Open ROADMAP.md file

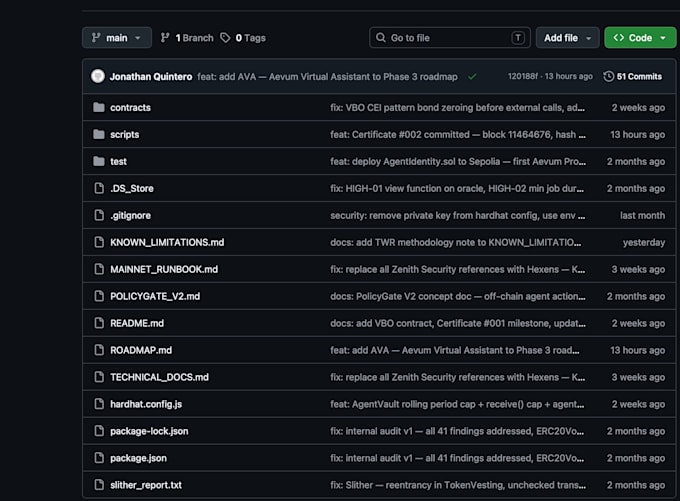pos(141,350)
